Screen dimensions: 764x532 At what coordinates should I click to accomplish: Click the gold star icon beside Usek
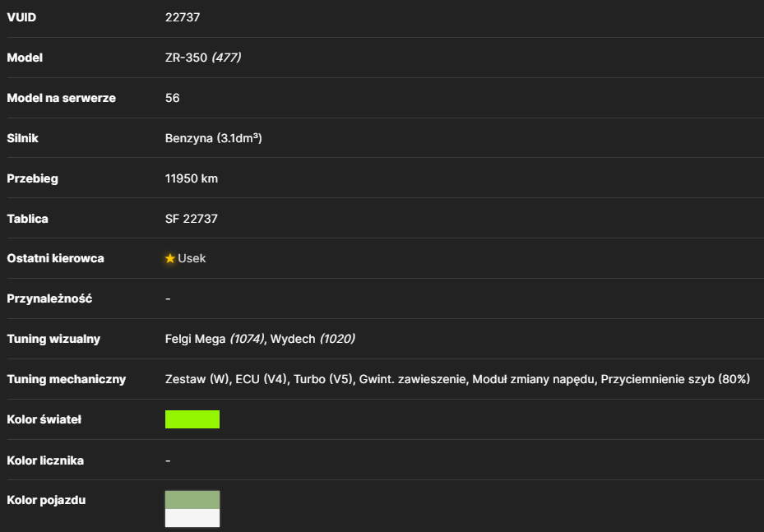[170, 258]
